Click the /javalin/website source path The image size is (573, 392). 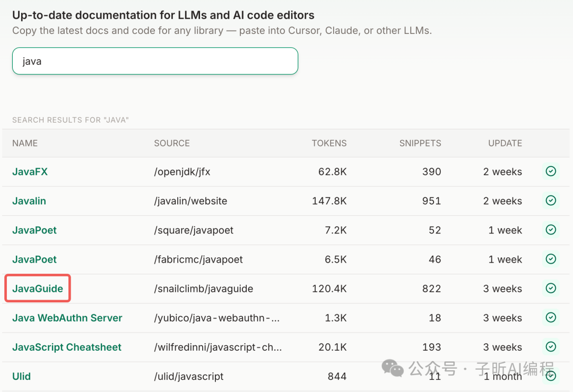pyautogui.click(x=190, y=201)
